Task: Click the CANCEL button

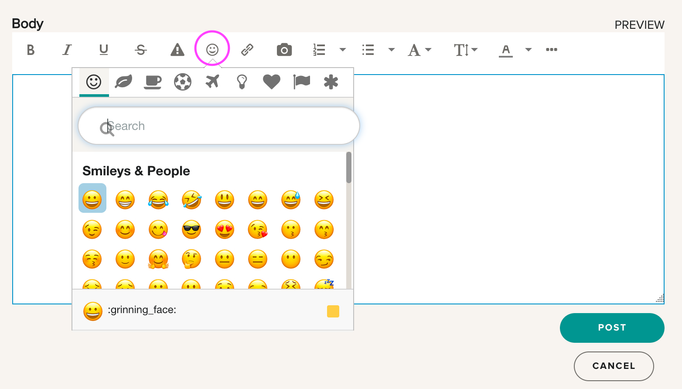Action: [x=614, y=366]
